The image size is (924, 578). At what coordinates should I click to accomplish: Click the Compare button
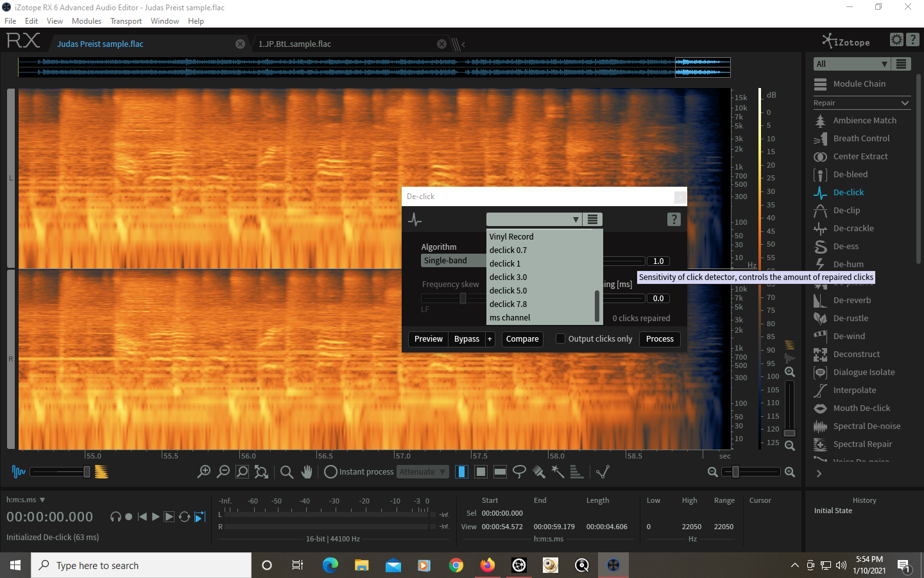pyautogui.click(x=522, y=339)
